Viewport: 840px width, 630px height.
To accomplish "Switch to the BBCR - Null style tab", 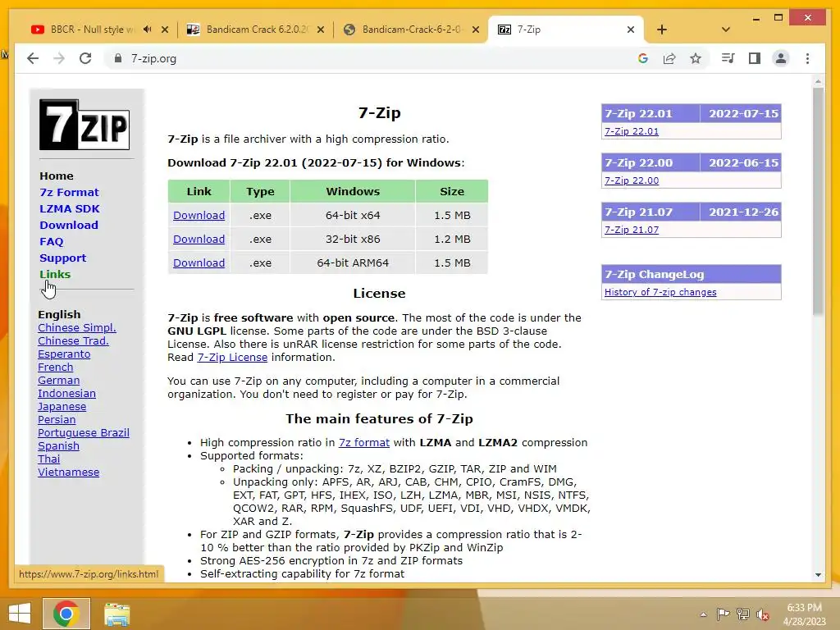I will click(x=92, y=30).
